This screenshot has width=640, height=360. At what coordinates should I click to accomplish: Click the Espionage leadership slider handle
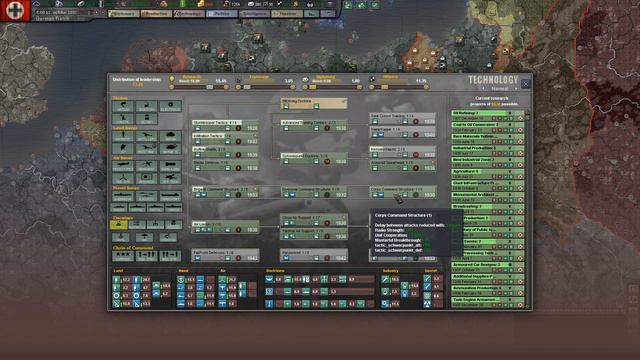(247, 87)
